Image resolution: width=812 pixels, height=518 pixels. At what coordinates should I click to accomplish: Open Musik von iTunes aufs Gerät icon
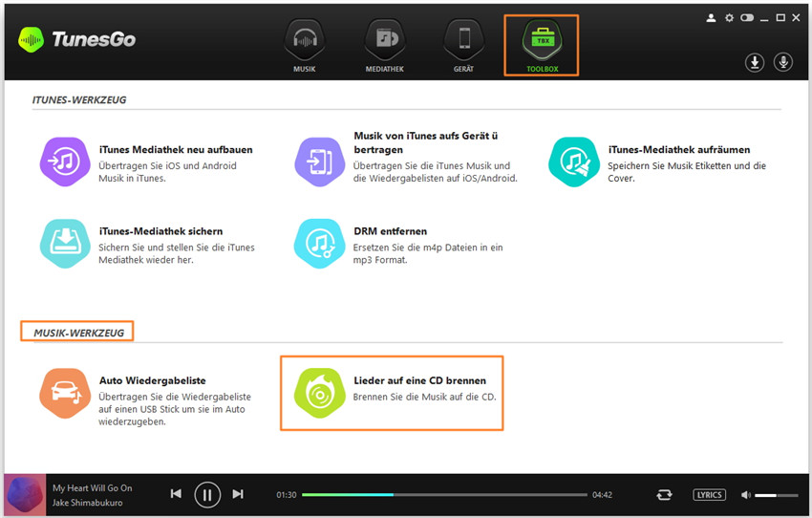[319, 162]
